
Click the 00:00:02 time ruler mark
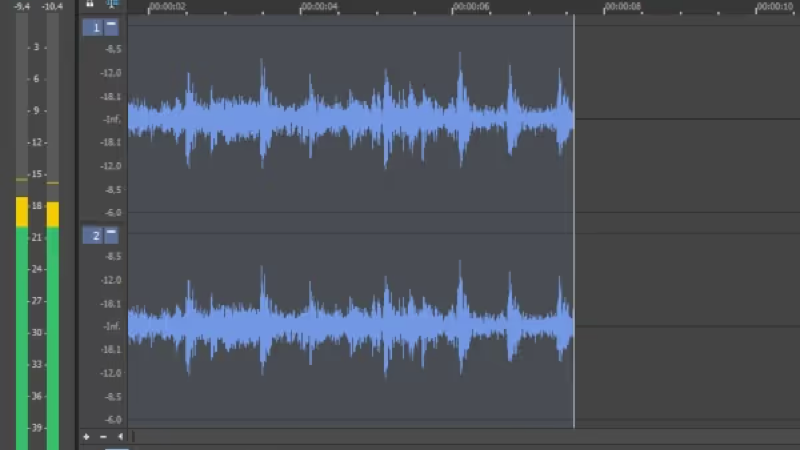point(167,7)
